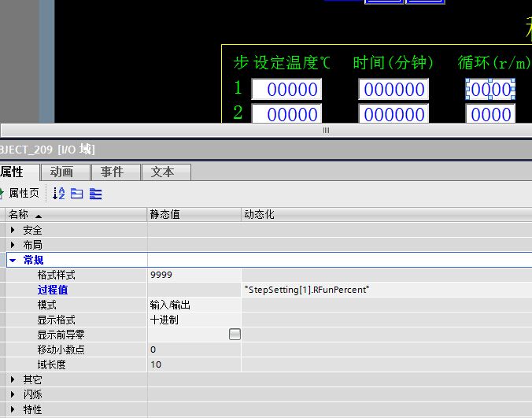Click the 域长度 value 10

(x=194, y=364)
